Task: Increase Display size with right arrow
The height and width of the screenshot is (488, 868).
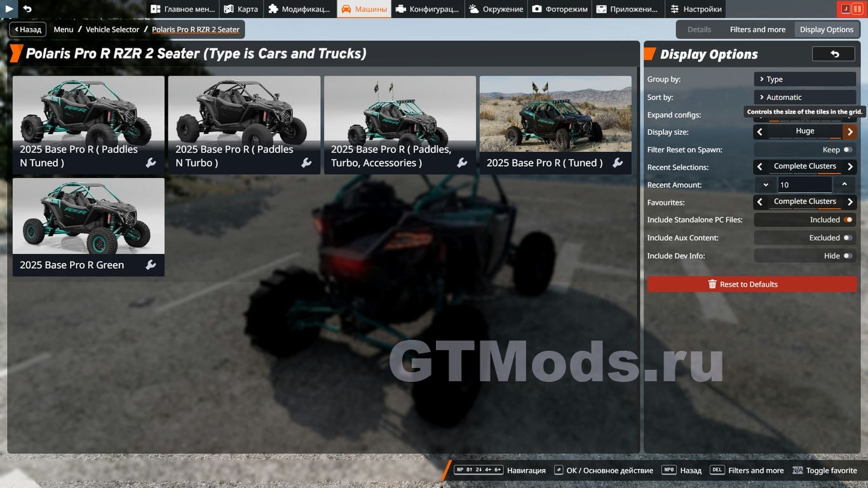Action: 850,132
